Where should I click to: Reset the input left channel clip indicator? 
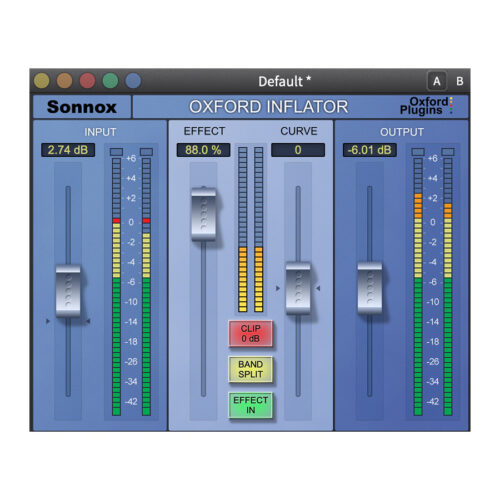pyautogui.click(x=116, y=152)
